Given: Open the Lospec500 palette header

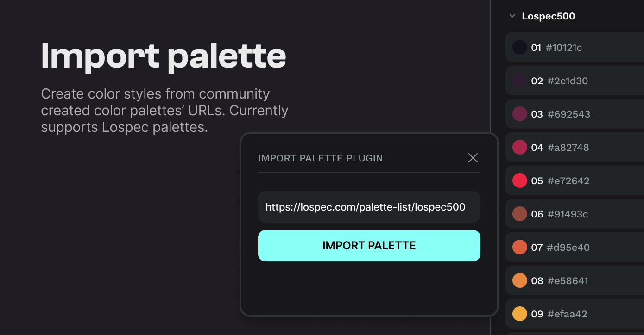Looking at the screenshot, I should point(549,16).
